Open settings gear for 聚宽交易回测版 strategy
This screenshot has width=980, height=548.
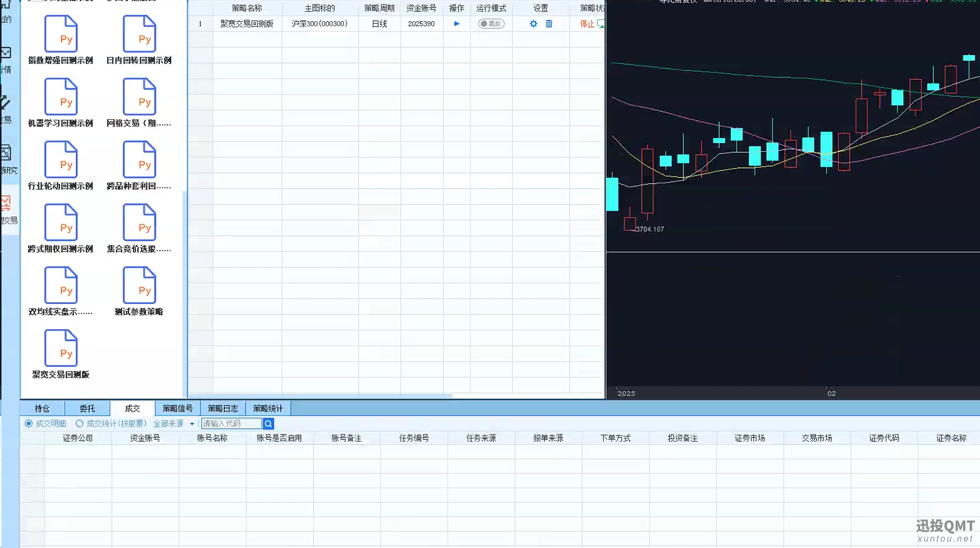coord(534,24)
